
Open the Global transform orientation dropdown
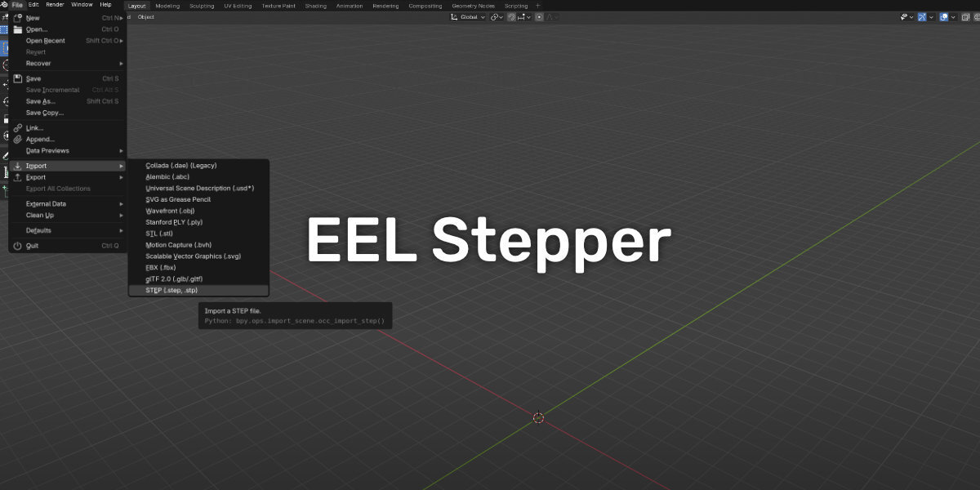coord(469,17)
